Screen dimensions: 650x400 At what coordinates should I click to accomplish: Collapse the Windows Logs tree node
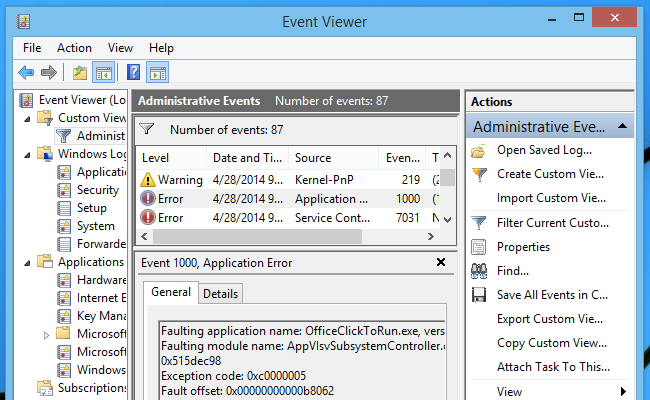coord(27,155)
